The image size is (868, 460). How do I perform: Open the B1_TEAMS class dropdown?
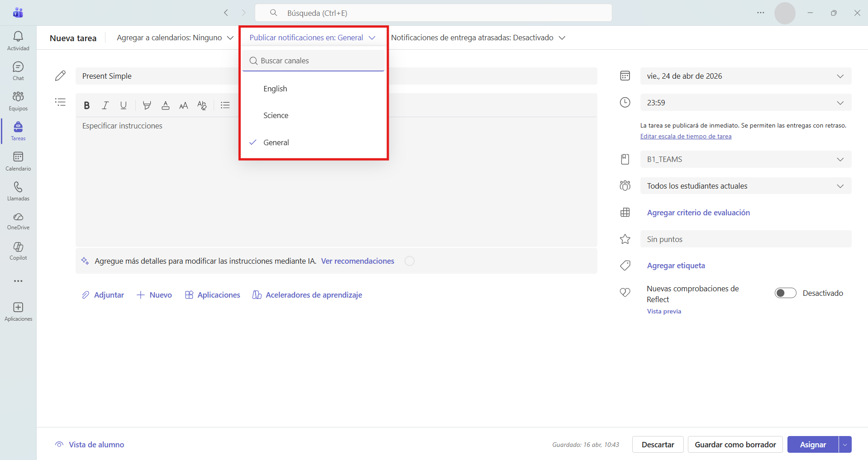click(x=746, y=159)
